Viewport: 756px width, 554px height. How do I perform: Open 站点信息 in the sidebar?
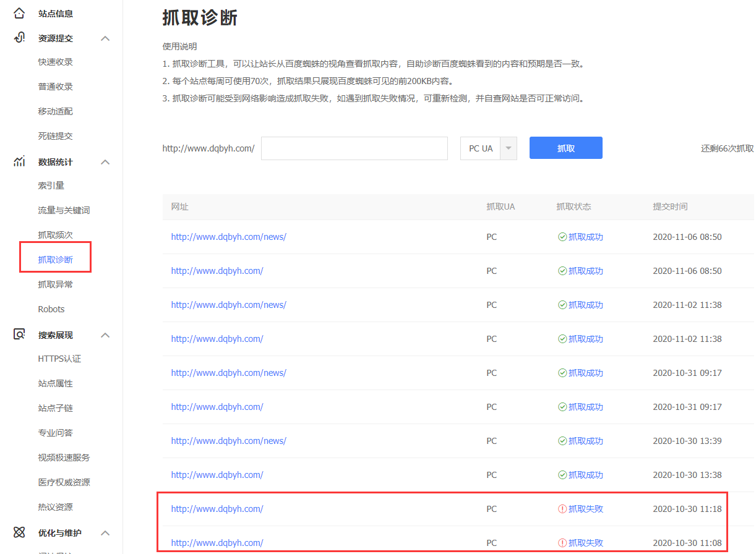[x=56, y=14]
